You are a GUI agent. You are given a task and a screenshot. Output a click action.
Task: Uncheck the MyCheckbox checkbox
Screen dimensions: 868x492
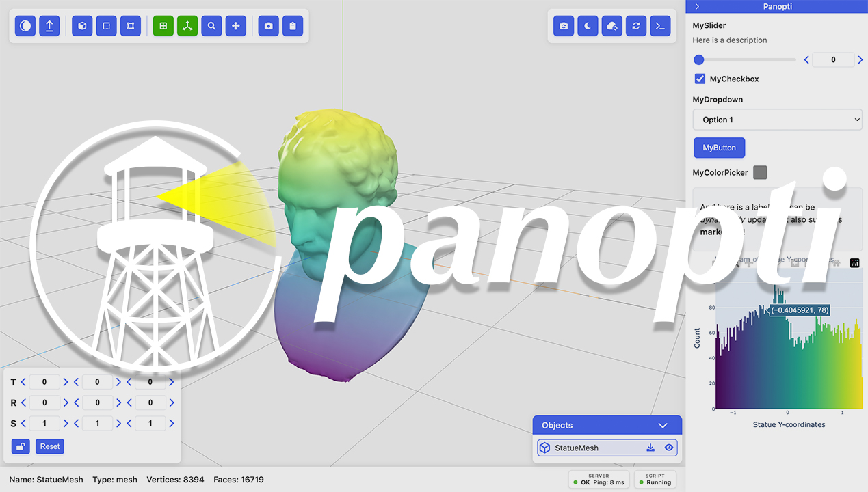coord(700,79)
